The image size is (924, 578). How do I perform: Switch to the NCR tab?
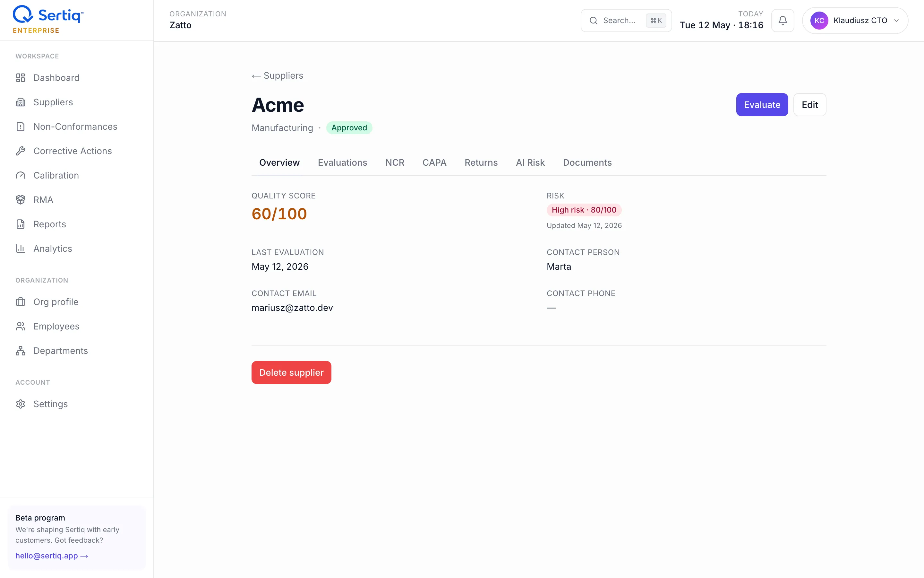[x=395, y=163]
